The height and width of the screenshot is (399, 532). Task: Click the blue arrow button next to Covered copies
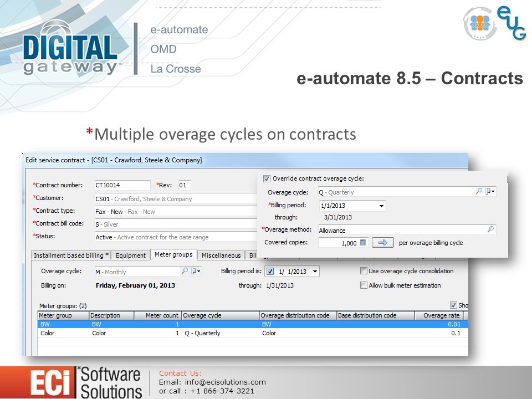pyautogui.click(x=383, y=243)
